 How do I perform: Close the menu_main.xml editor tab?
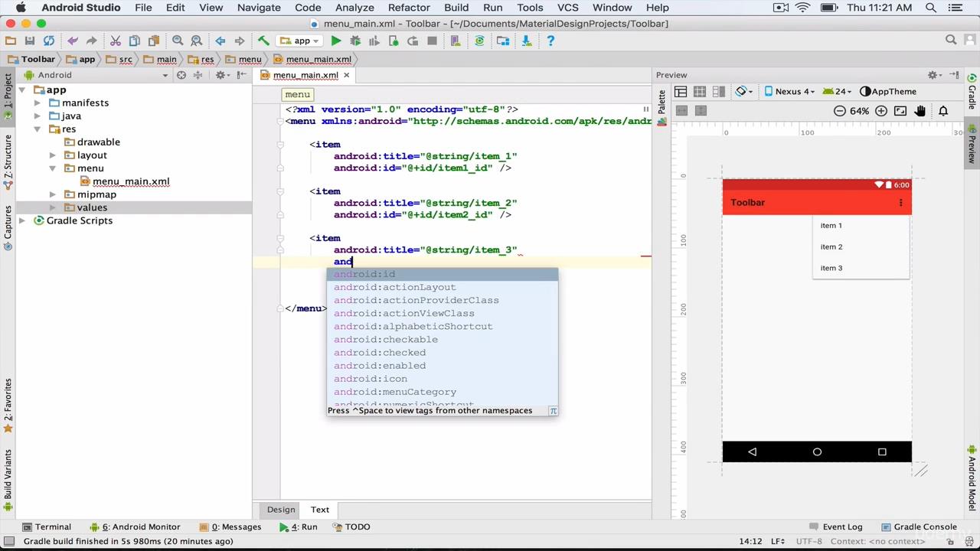coord(346,75)
